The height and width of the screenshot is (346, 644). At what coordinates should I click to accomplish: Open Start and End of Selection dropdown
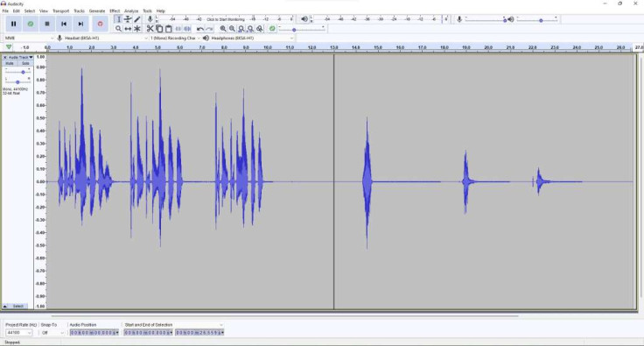coord(173,325)
